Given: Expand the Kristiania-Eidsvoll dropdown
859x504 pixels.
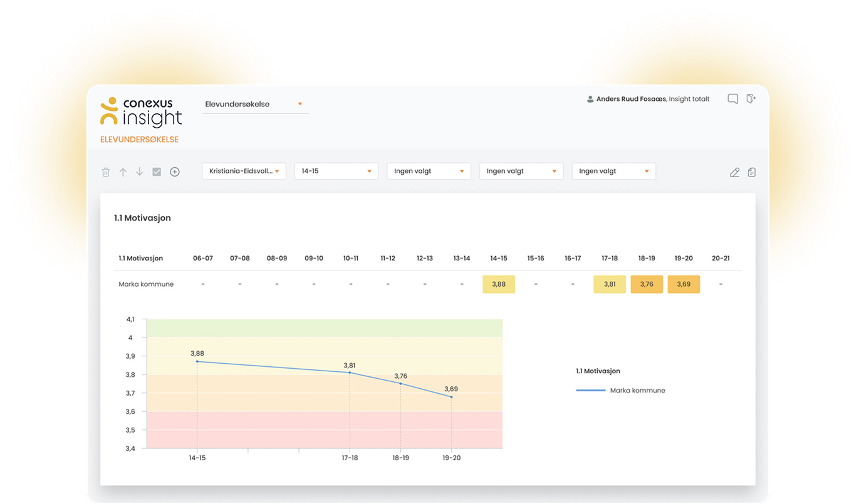Looking at the screenshot, I should coord(244,172).
